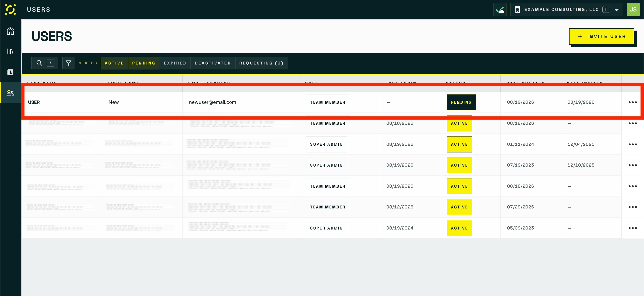Click the Invite User button
644x296 pixels.
point(601,36)
